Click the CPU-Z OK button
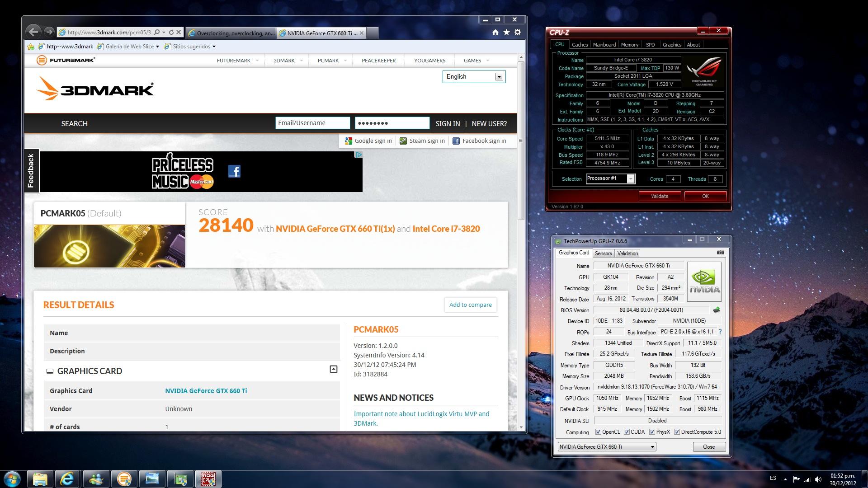 [x=705, y=196]
